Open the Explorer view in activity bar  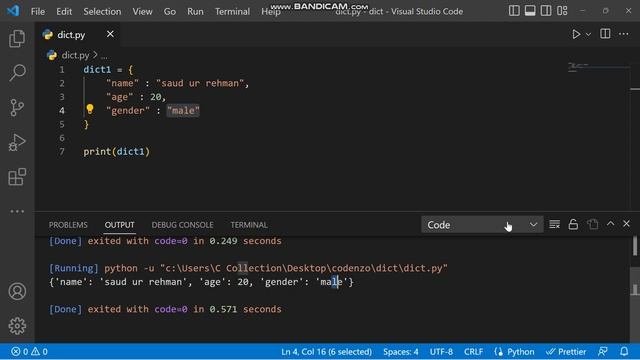[x=17, y=38]
